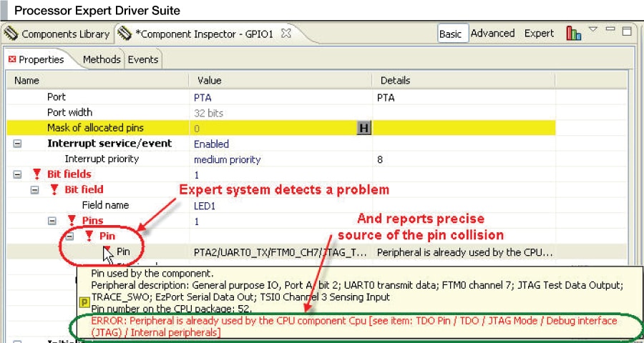Switch to Basic view mode
Viewport: 644px width, 343px height.
(450, 34)
